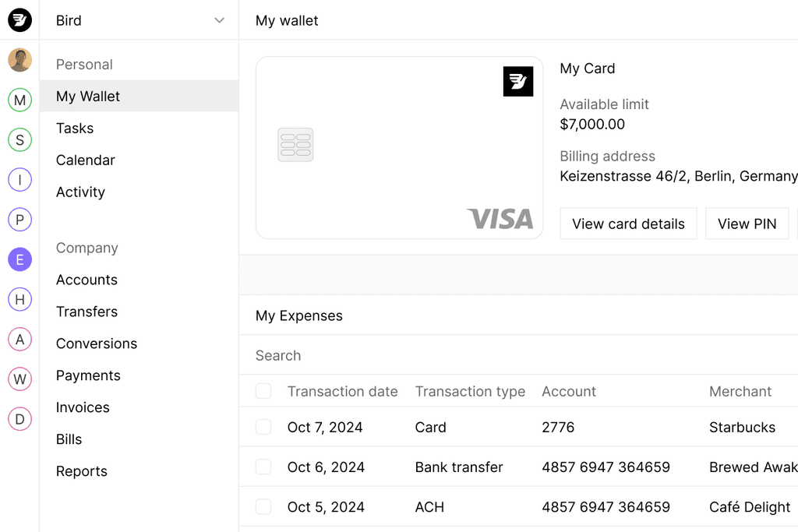
Task: Go to the Reports section
Action: tap(81, 471)
